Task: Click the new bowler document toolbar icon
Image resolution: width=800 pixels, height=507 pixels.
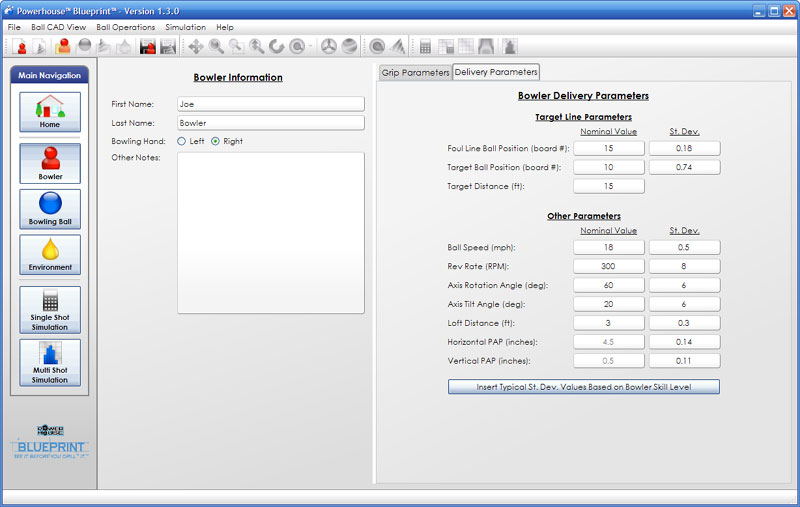Action: click(x=19, y=46)
